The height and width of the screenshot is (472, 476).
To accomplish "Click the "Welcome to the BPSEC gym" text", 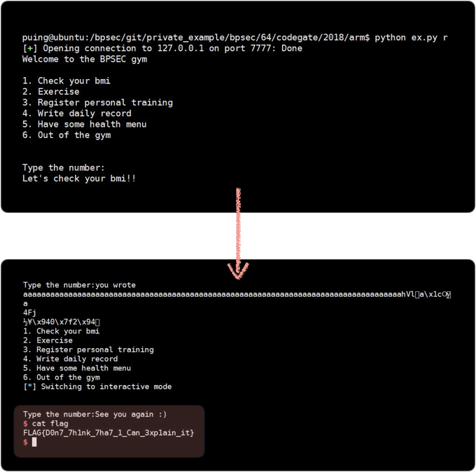I will pyautogui.click(x=84, y=59).
